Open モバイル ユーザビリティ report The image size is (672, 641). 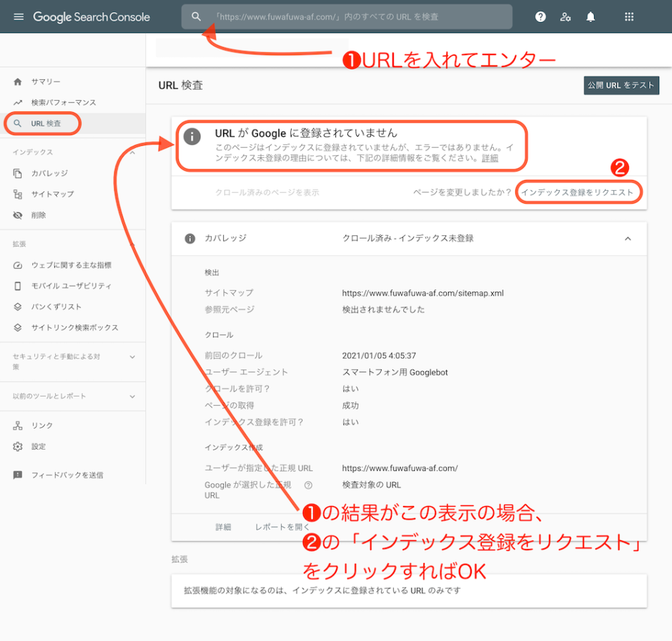coord(73,286)
